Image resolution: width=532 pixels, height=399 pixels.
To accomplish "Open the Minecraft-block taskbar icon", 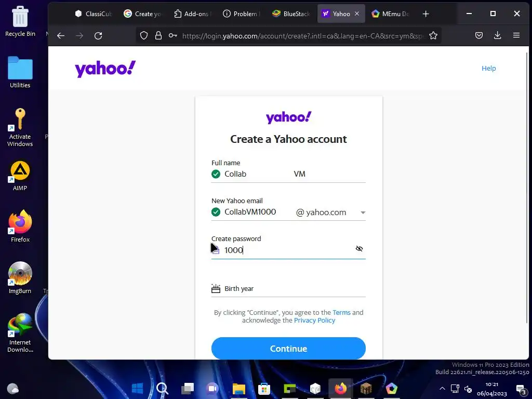I will click(x=366, y=388).
